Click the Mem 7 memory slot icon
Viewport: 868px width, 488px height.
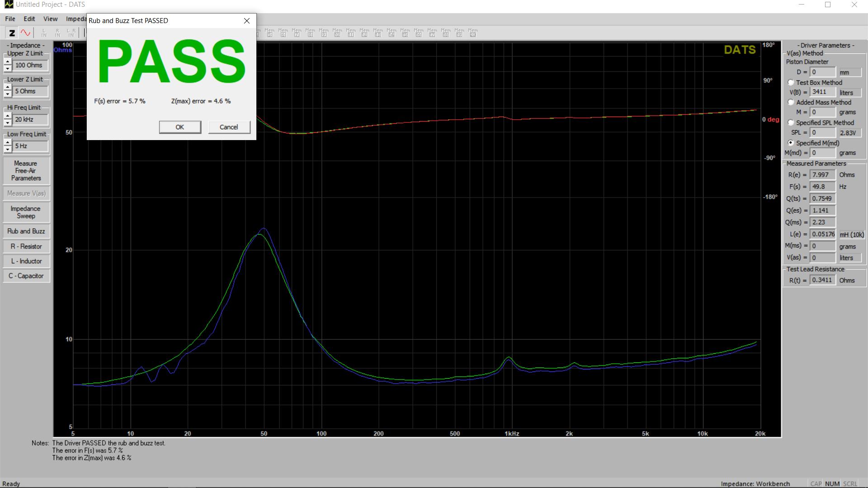(x=297, y=33)
